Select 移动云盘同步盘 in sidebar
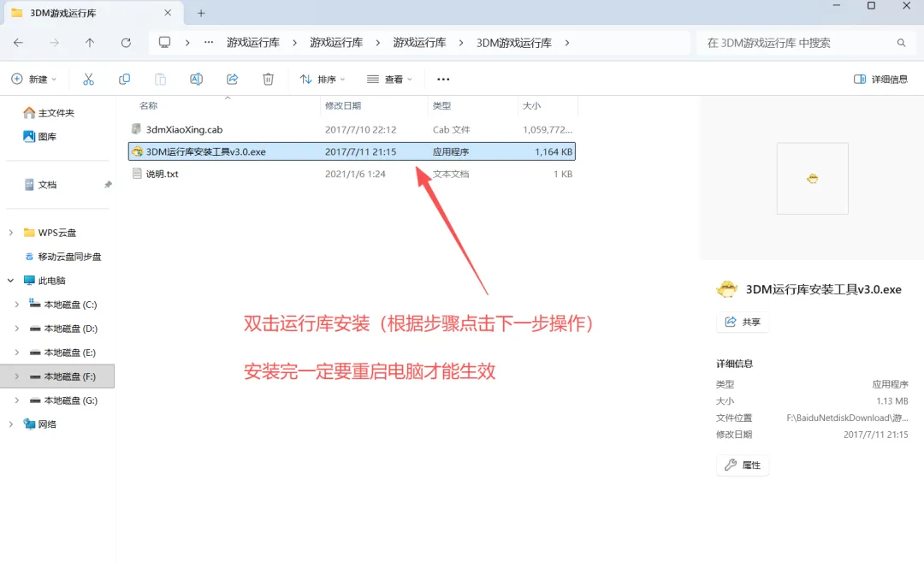Screen dimensions: 924x563 tap(63, 257)
